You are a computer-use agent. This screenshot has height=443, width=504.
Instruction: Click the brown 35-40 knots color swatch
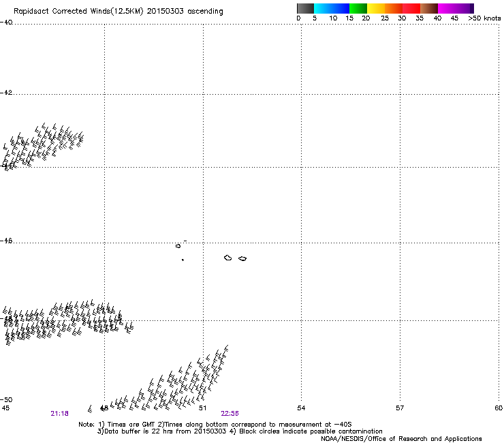[x=429, y=8]
